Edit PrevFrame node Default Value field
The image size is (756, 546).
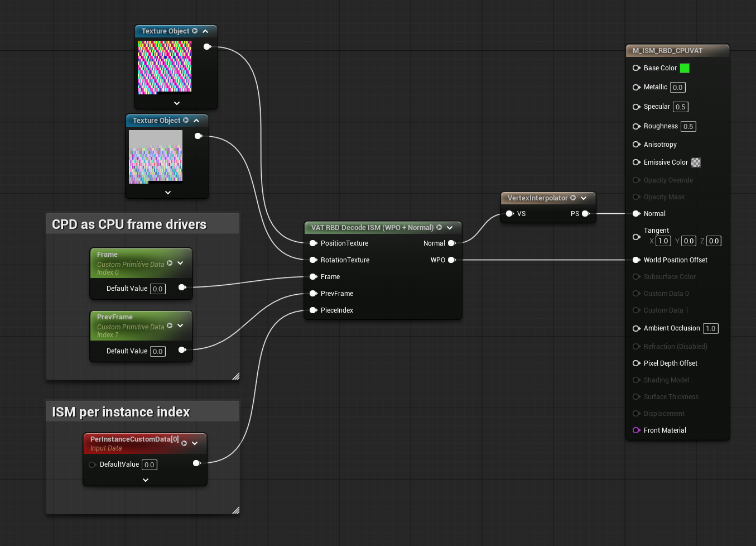click(158, 352)
